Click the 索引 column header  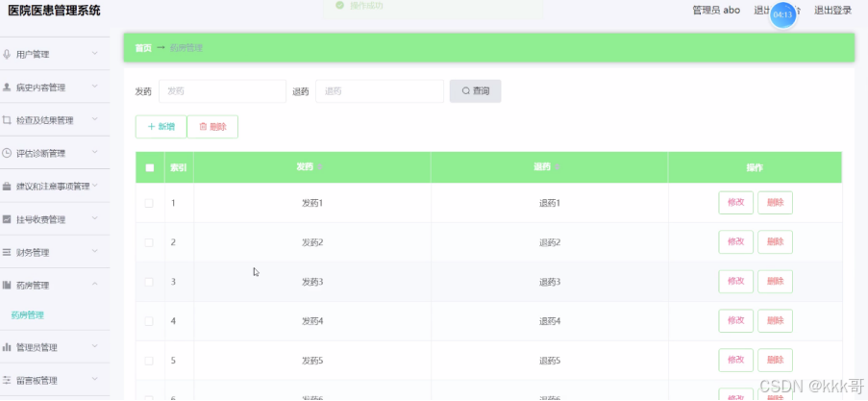178,167
